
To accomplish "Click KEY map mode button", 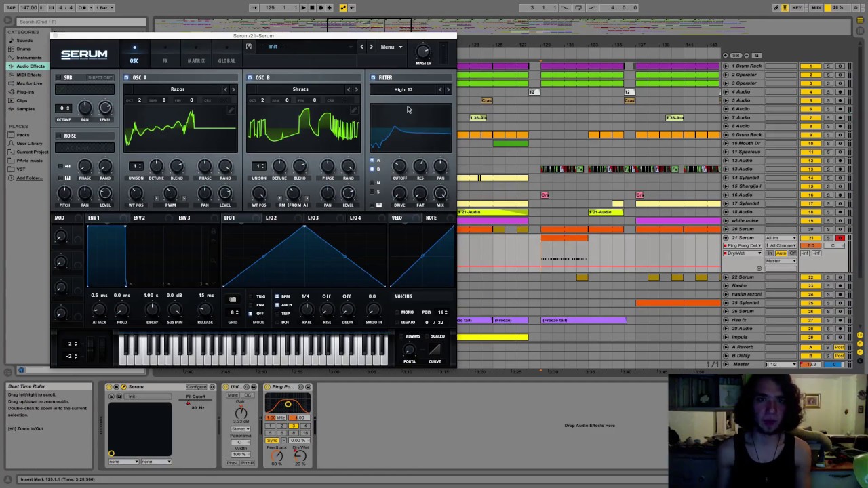I will (x=797, y=7).
